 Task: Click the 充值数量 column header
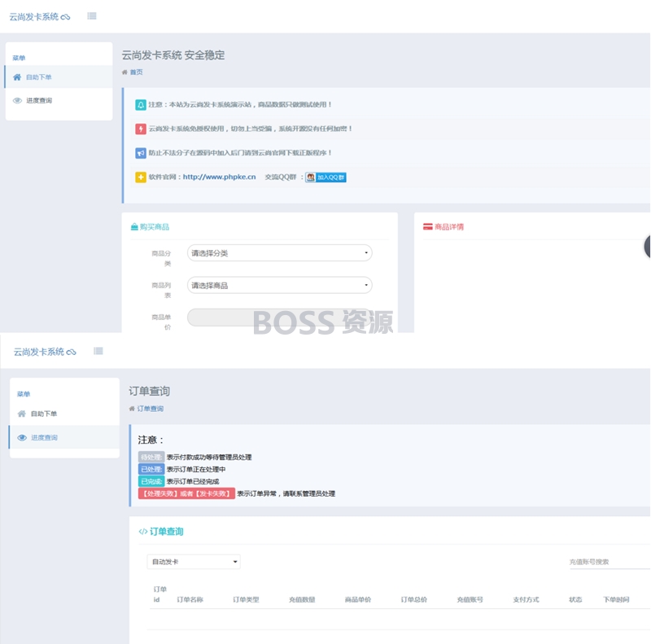302,599
